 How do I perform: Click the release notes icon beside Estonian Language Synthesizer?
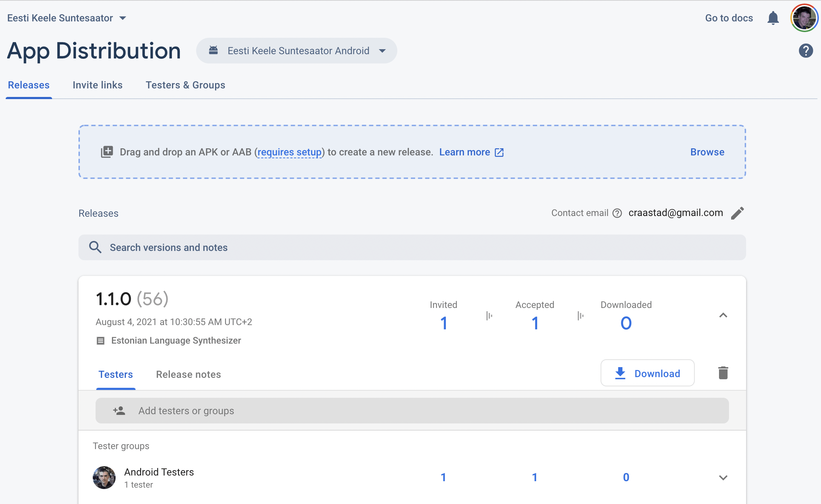click(101, 341)
